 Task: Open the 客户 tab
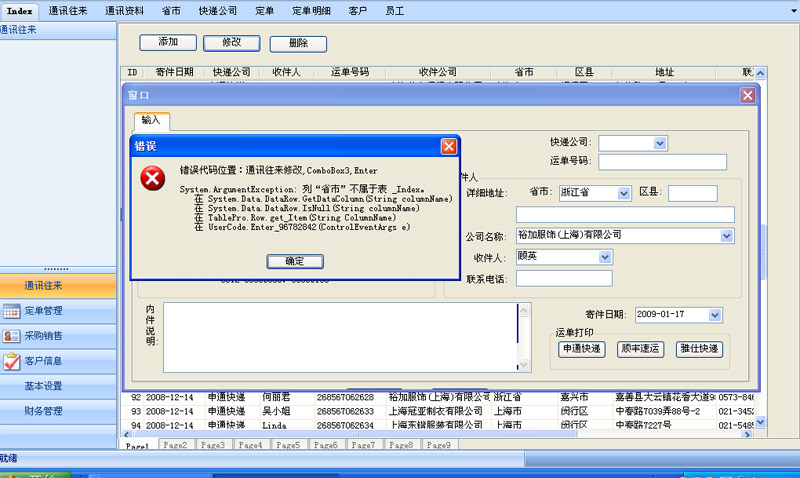click(x=358, y=11)
